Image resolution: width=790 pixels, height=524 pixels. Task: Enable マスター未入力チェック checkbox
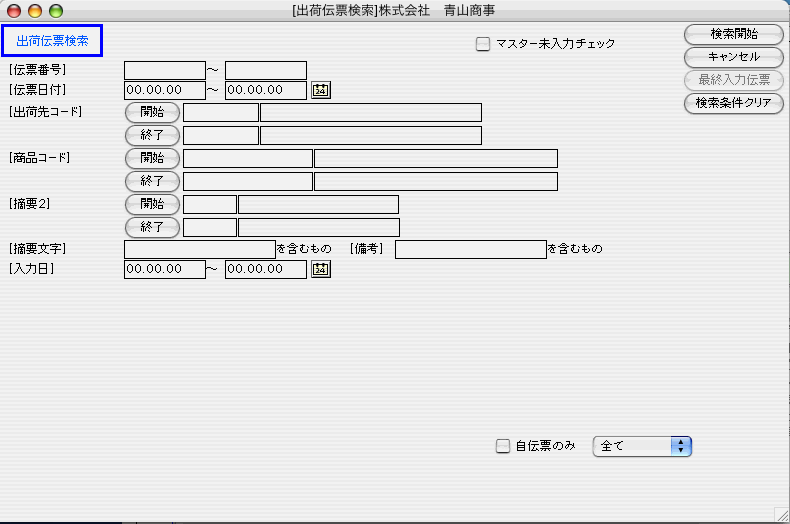pyautogui.click(x=483, y=44)
